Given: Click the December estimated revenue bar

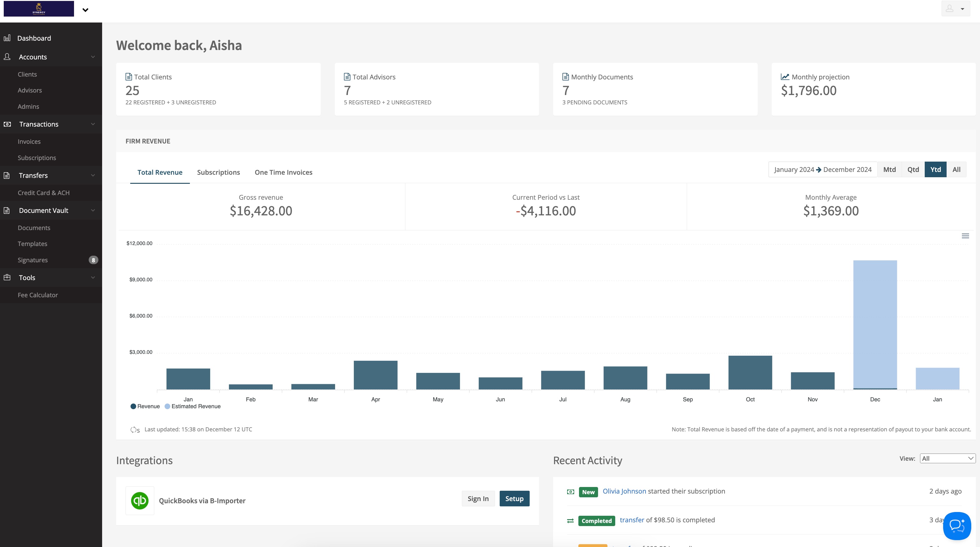Looking at the screenshot, I should [x=875, y=324].
